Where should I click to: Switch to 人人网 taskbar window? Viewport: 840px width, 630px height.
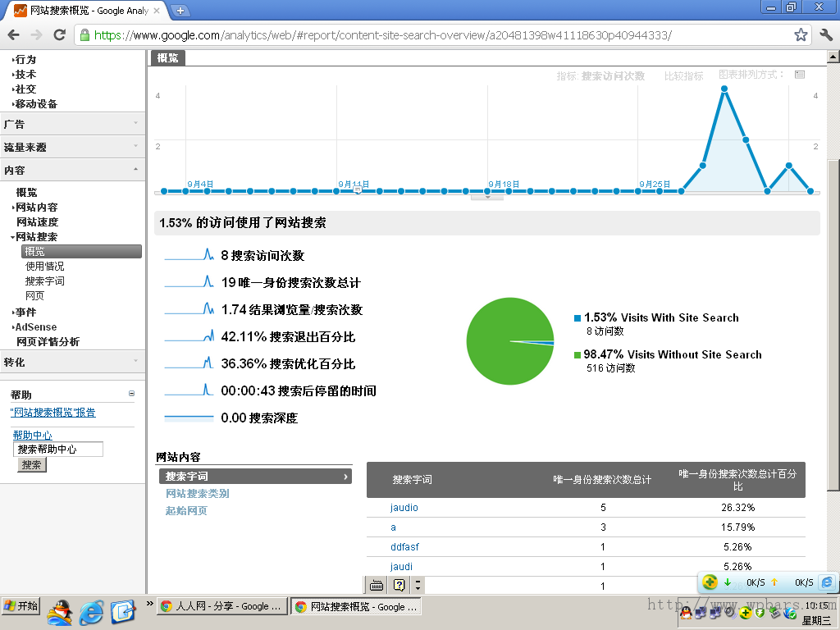click(221, 606)
